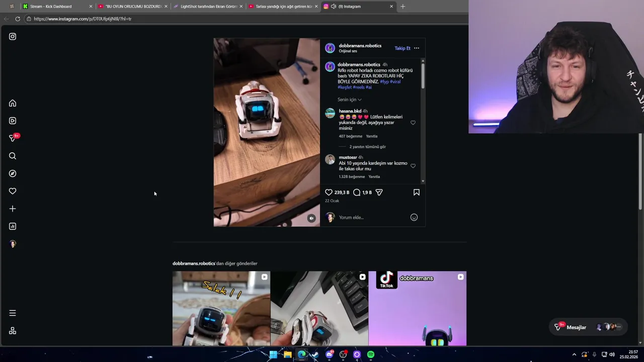644x362 pixels.
Task: Click into 'Yorum ekle...' comment field
Action: 372,217
